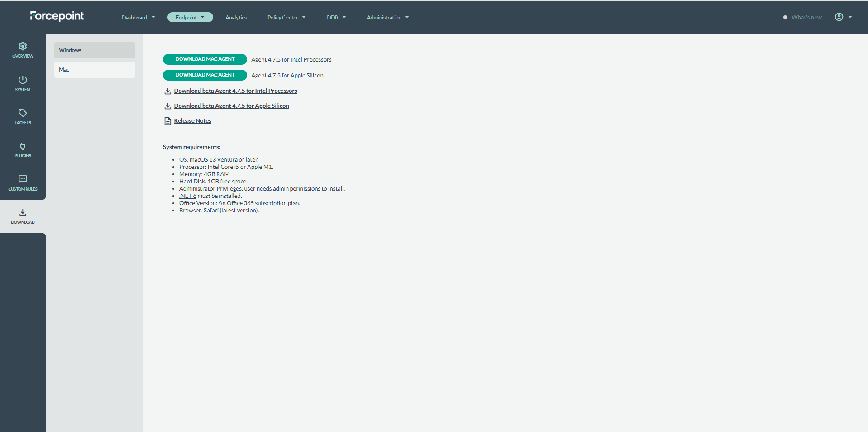
Task: Download Mac Agent for Intel Processors
Action: [205, 59]
